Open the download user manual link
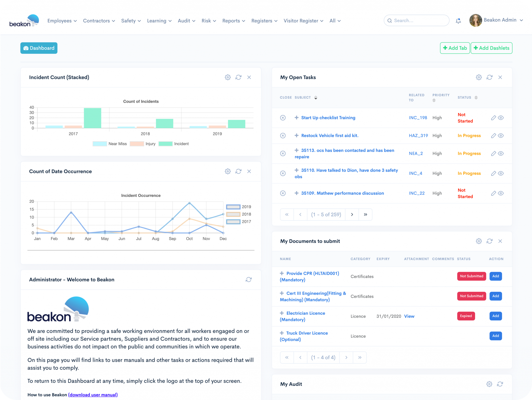The image size is (532, 400). click(x=93, y=395)
